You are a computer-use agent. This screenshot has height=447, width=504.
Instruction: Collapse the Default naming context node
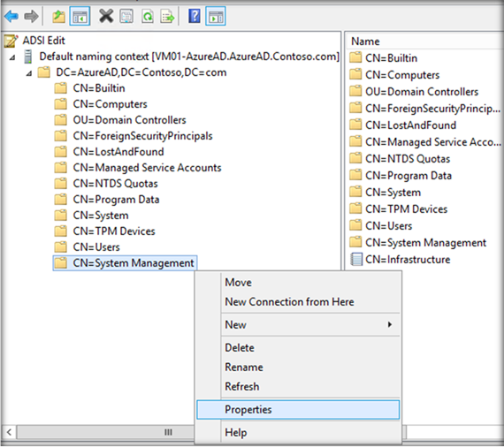coord(12,57)
